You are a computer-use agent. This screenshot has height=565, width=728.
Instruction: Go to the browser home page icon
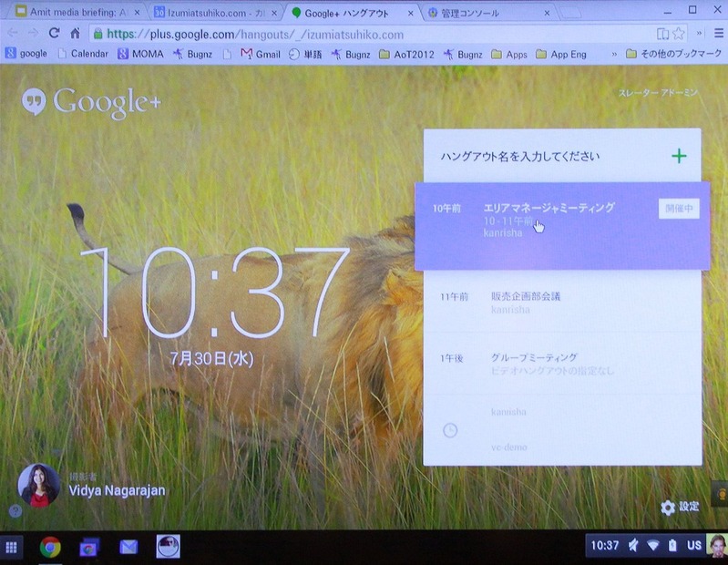coord(76,34)
